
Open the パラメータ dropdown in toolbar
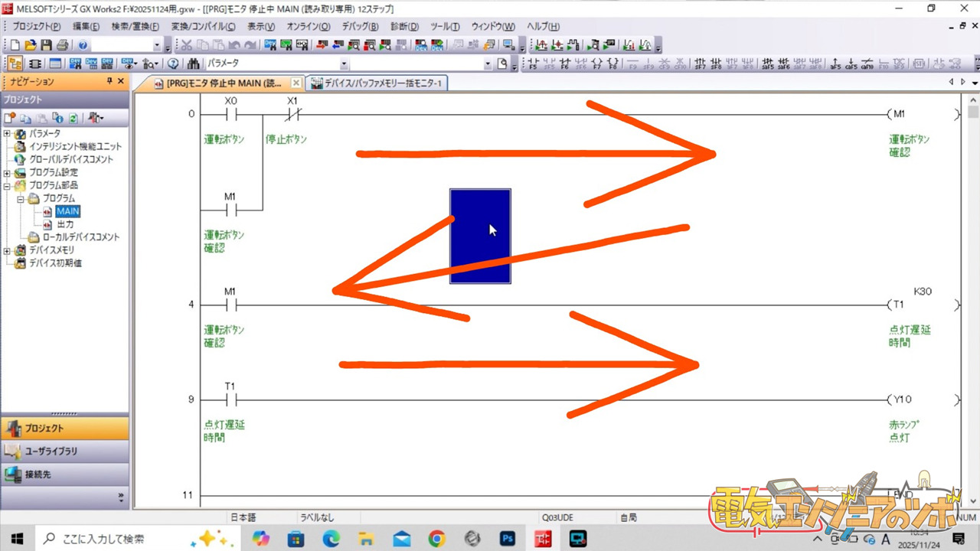coord(344,64)
